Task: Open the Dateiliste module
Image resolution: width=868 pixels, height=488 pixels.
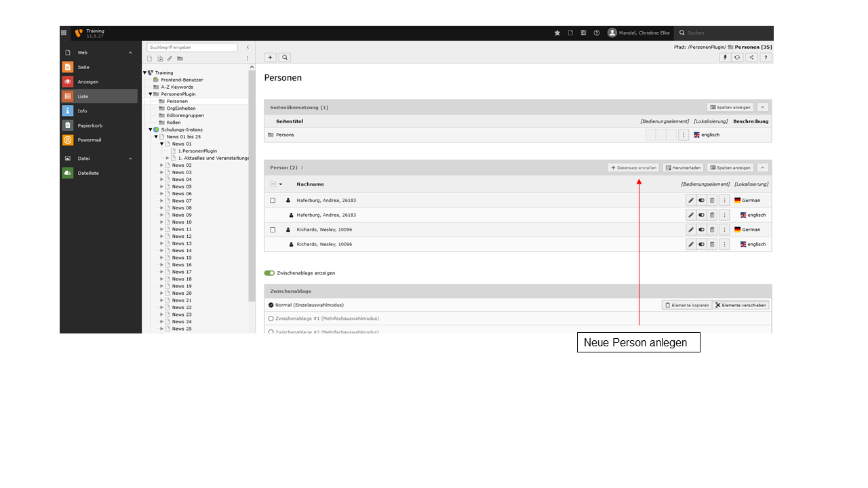Action: (87, 173)
